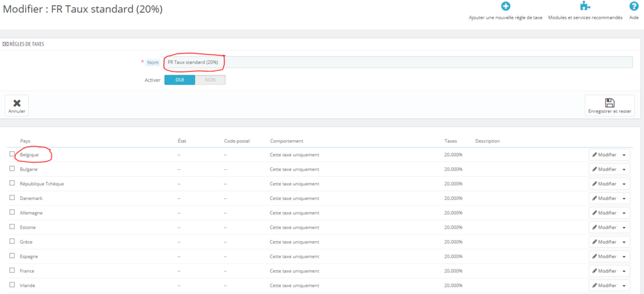Expand the dropdown arrow in République Tchèque row
This screenshot has width=644, height=294.
[625, 184]
